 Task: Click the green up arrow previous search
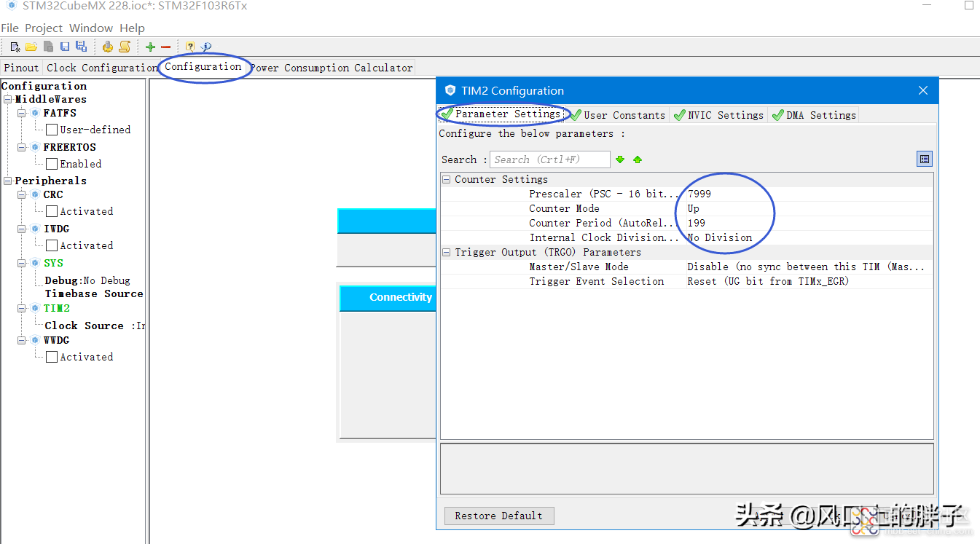pos(638,159)
